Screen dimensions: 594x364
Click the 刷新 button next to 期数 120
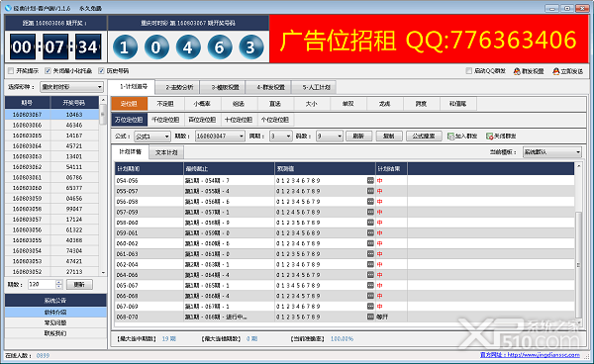point(79,285)
